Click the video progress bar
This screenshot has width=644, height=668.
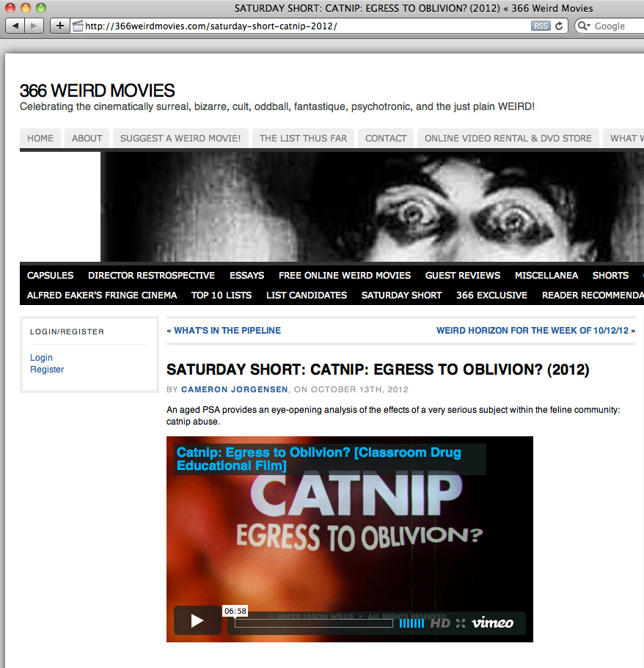pyautogui.click(x=313, y=623)
